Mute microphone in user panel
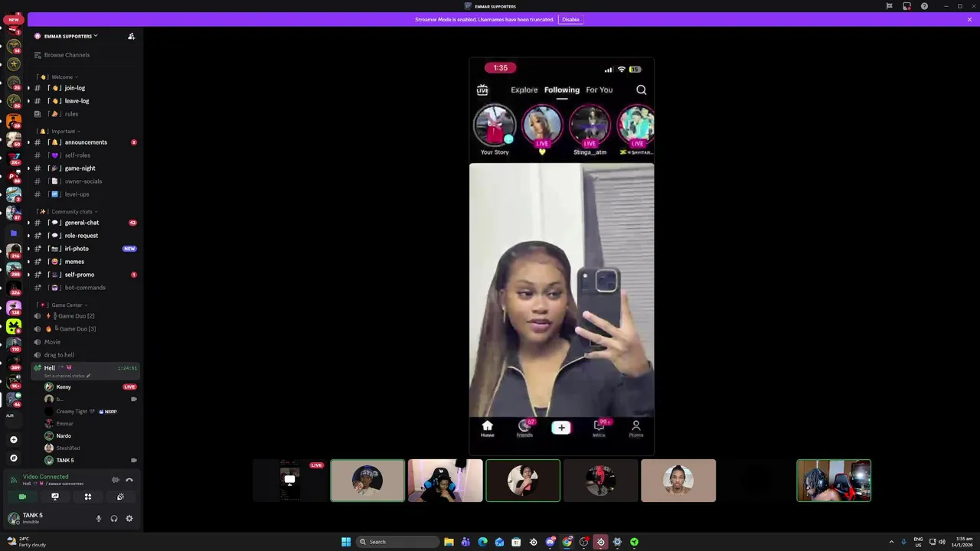This screenshot has height=551, width=980. point(98,519)
